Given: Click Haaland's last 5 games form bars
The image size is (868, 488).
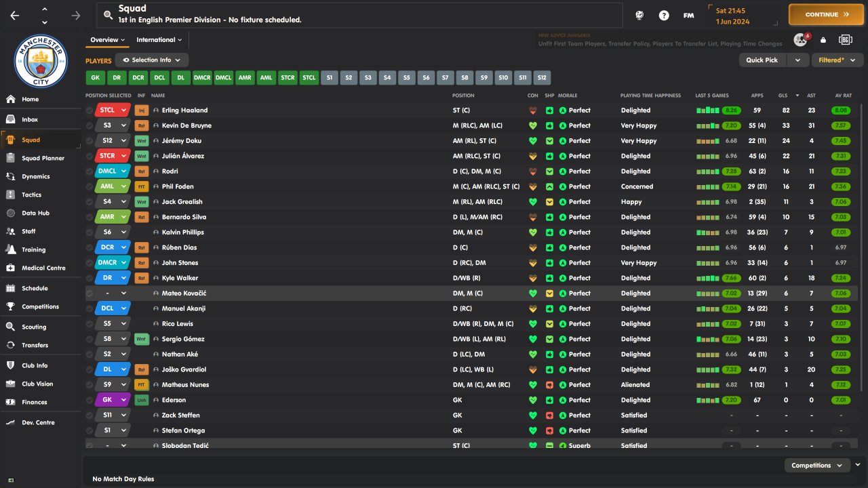Looking at the screenshot, I should pos(707,110).
